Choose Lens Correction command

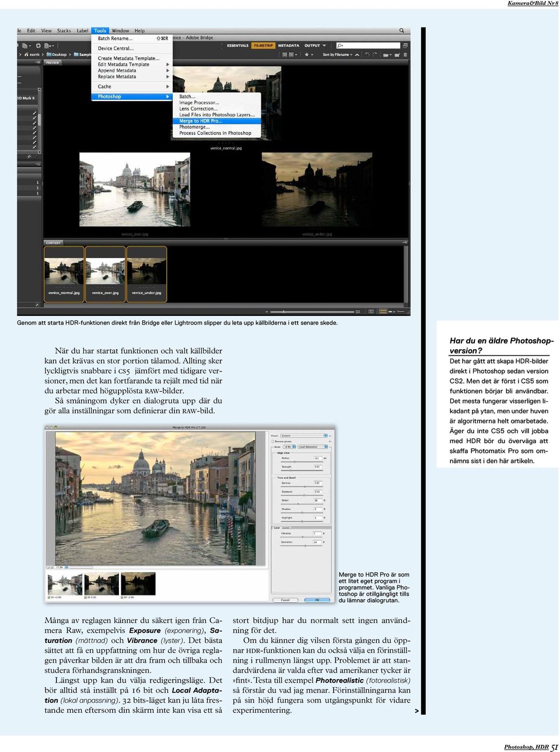pyautogui.click(x=216, y=109)
